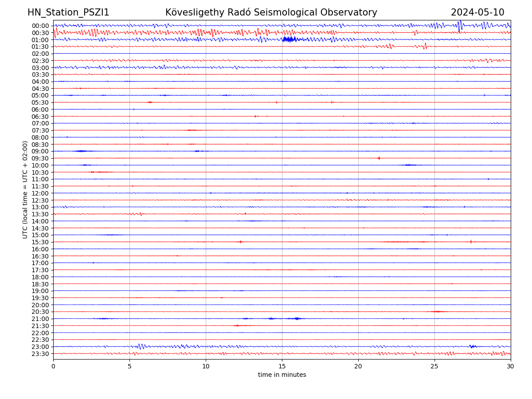532x399 pixels.
Task: Select the 00:00 row time label
Action: (40, 26)
